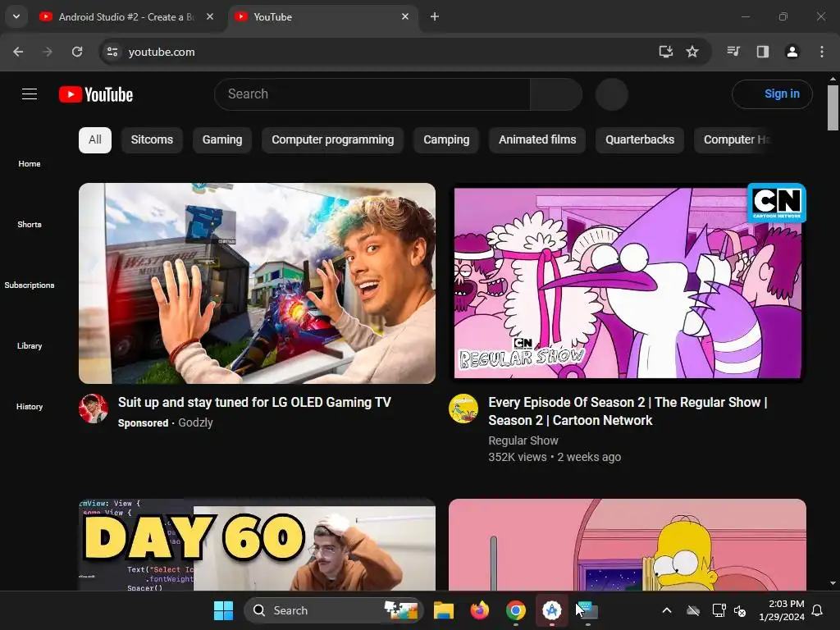Go back with the browser back arrow
The height and width of the screenshot is (630, 840).
[x=18, y=52]
